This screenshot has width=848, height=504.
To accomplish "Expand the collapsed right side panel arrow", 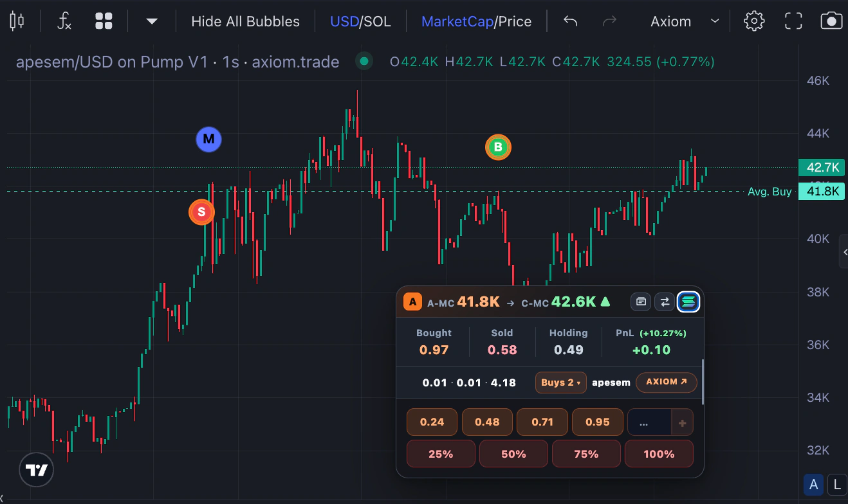I will [x=844, y=253].
